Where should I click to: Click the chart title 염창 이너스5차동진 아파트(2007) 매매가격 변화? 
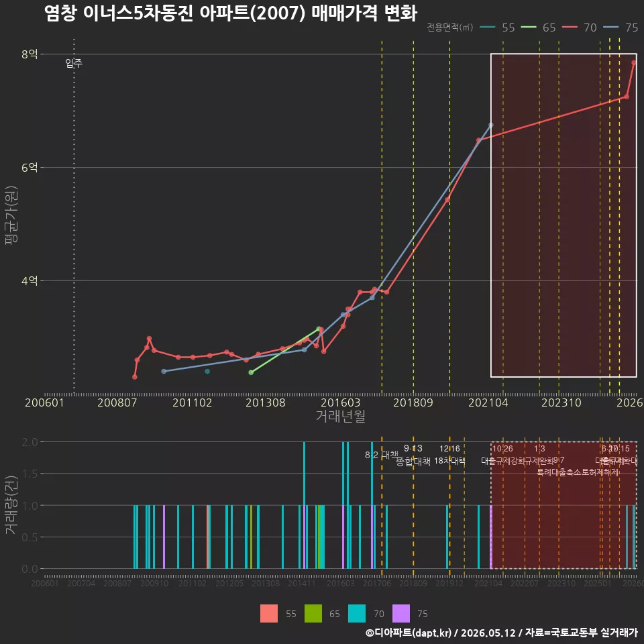pyautogui.click(x=230, y=13)
